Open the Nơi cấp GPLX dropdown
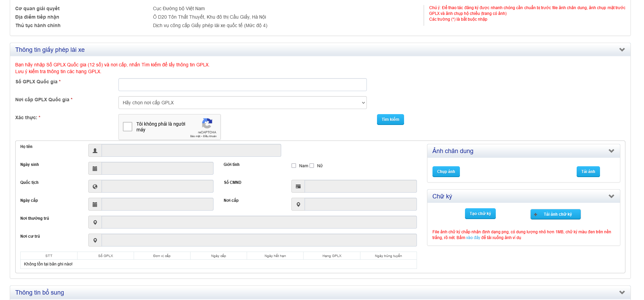644x300 pixels. (243, 103)
